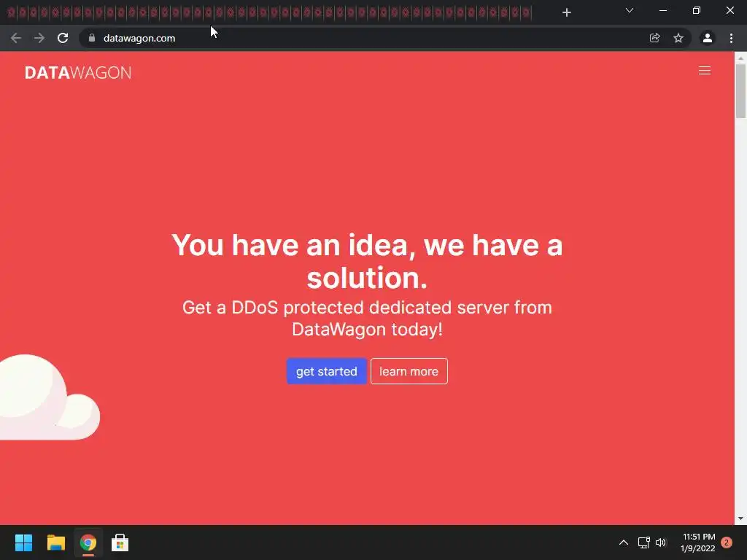
Task: Launch File Explorer from the taskbar
Action: (x=55, y=542)
